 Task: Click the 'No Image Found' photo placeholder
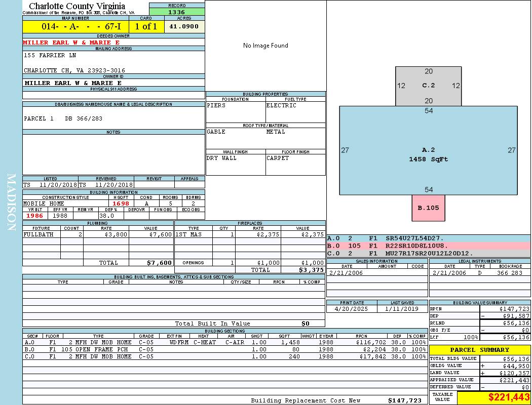click(x=265, y=46)
